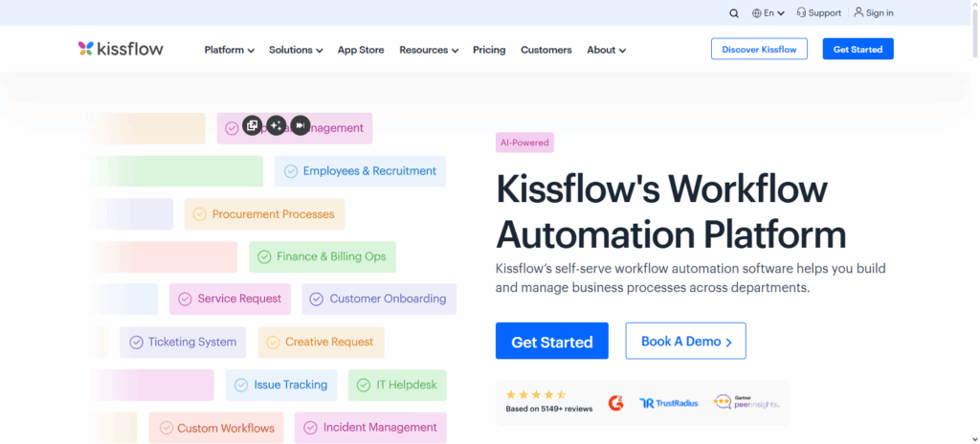Select the Service Request label
The height and width of the screenshot is (444, 980).
pos(239,299)
